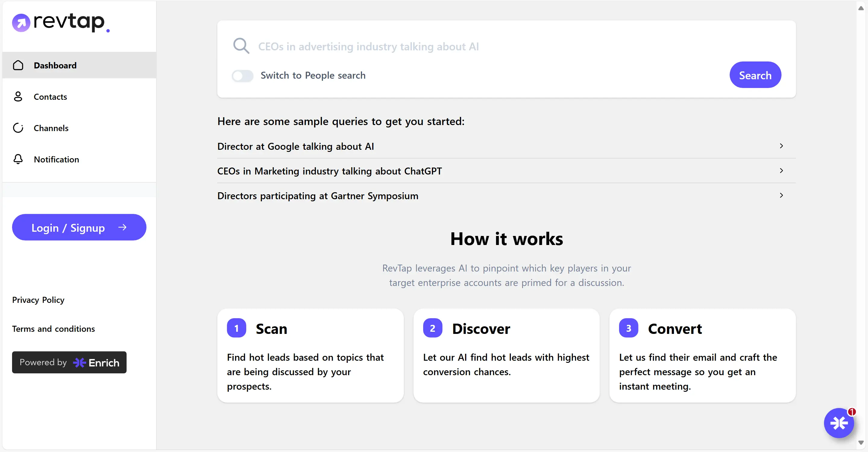Click the magnifying glass search icon
This screenshot has width=868, height=452.
[x=241, y=46]
